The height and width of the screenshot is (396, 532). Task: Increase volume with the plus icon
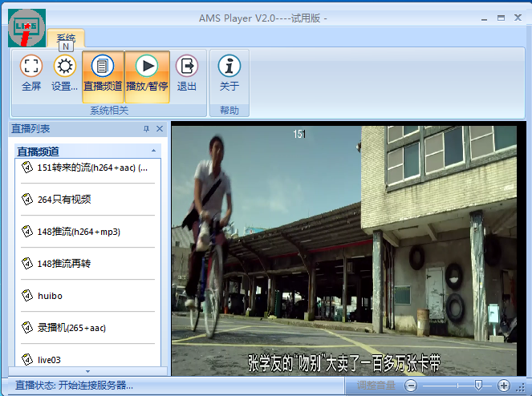504,386
